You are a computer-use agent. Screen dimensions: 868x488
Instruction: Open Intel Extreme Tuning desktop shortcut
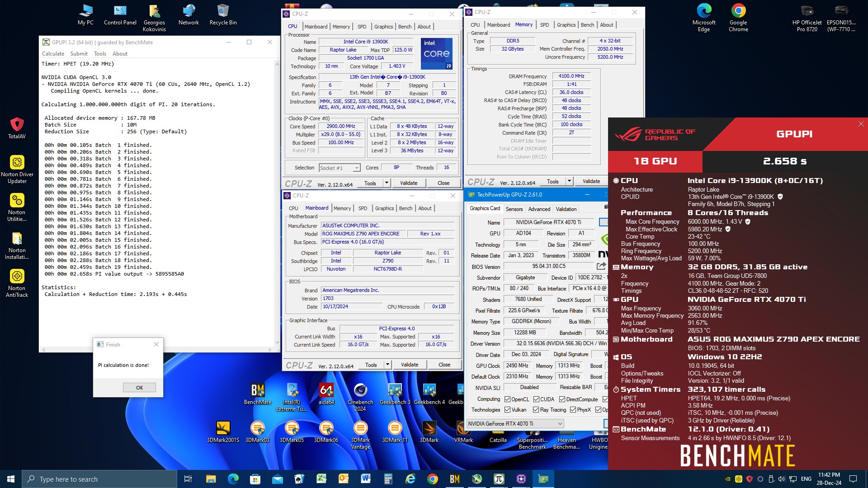(x=292, y=397)
